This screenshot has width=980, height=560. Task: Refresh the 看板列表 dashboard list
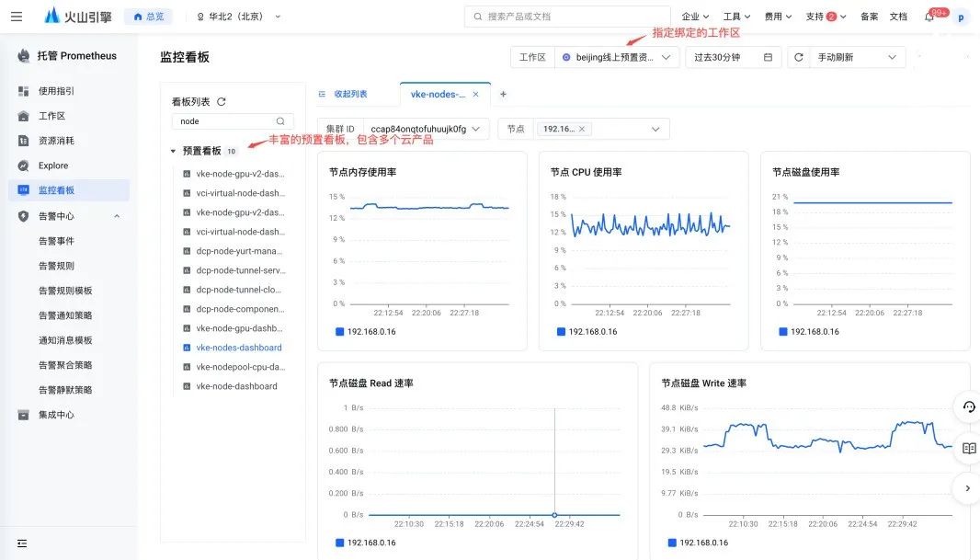click(222, 101)
